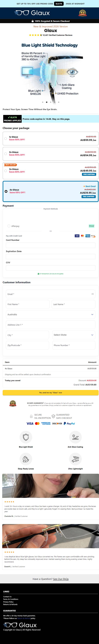The height and width of the screenshot is (644, 99).
Task: Select the 3x Glaux Best Seller package
Action: pos(50,170)
